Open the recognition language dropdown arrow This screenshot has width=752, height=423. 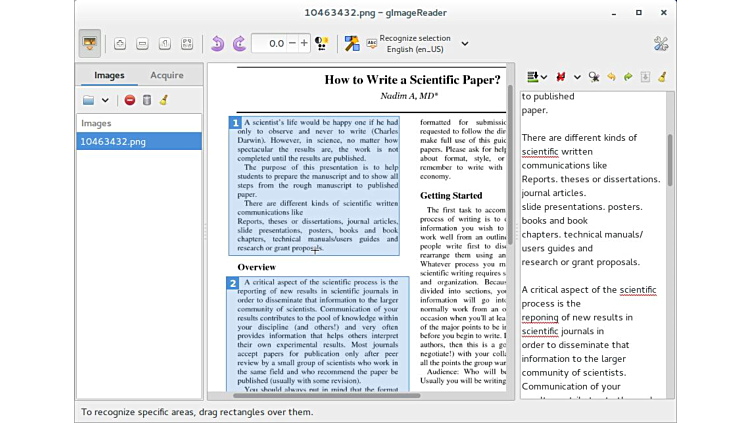pos(465,44)
